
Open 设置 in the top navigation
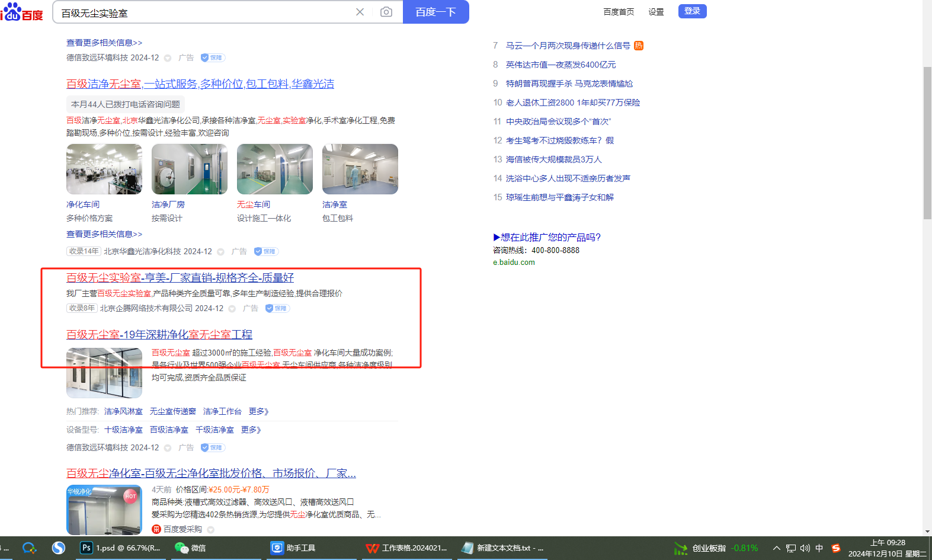point(656,12)
